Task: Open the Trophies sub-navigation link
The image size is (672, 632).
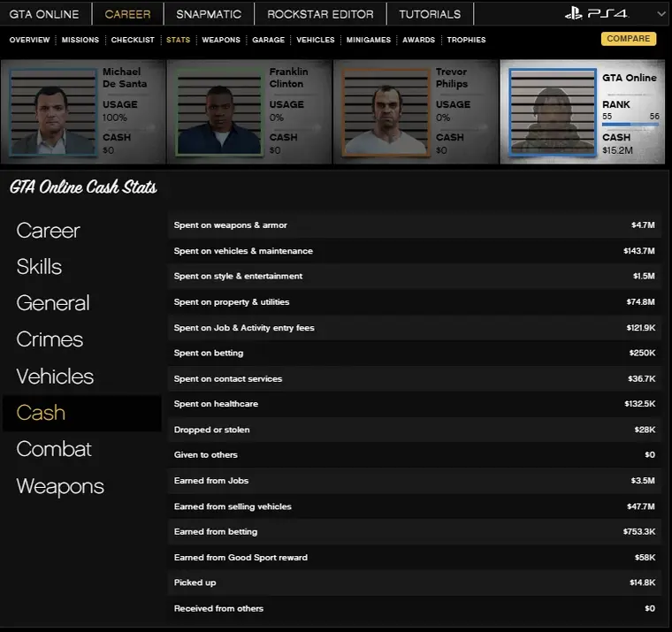Action: (x=466, y=40)
